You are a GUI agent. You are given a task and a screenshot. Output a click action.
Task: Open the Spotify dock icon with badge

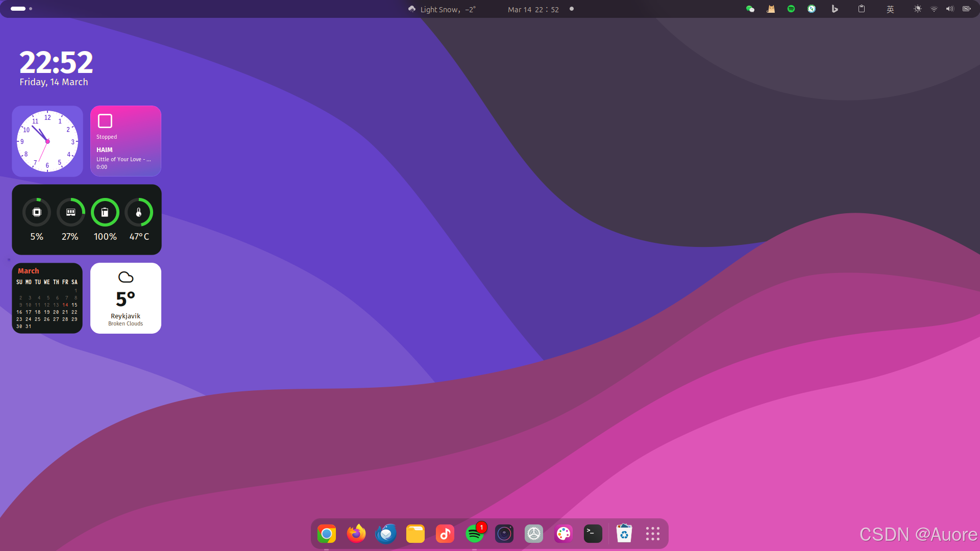click(x=475, y=534)
